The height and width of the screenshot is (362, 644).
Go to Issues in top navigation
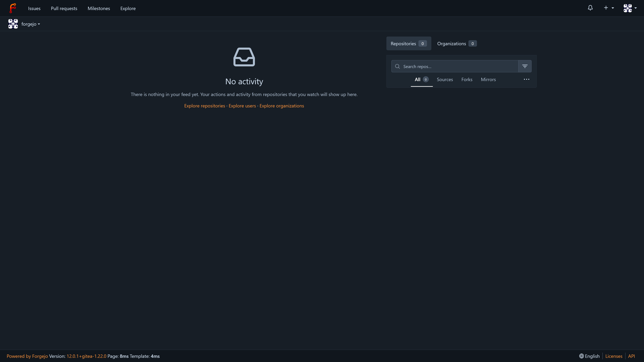(34, 8)
